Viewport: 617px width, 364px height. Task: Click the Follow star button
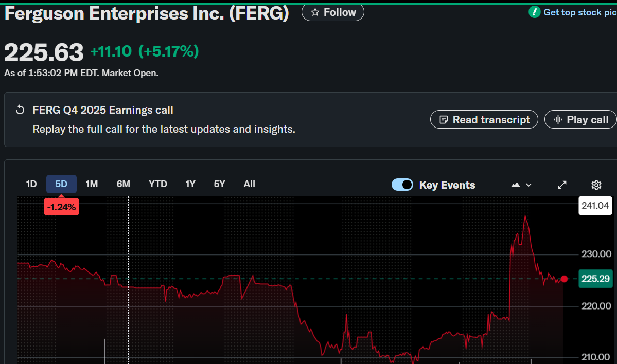click(333, 12)
